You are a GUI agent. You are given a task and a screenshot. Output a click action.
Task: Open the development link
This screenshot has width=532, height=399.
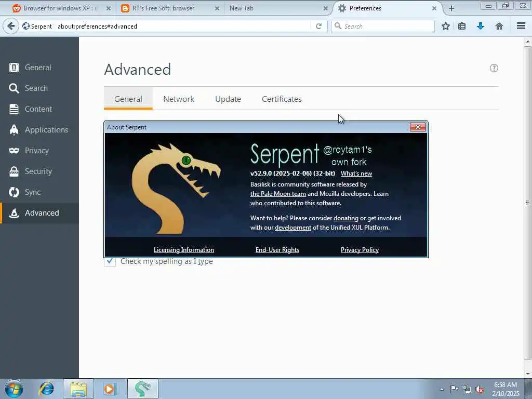point(293,228)
